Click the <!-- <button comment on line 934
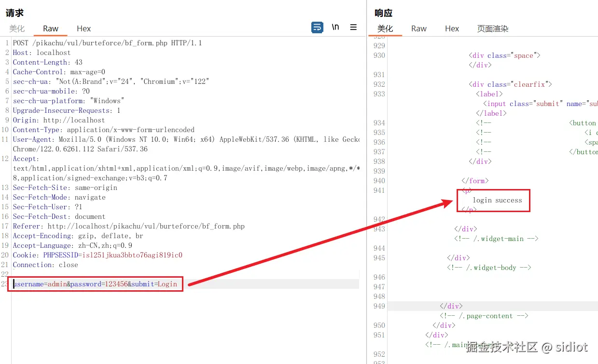Image resolution: width=598 pixels, height=364 pixels. tap(537, 123)
